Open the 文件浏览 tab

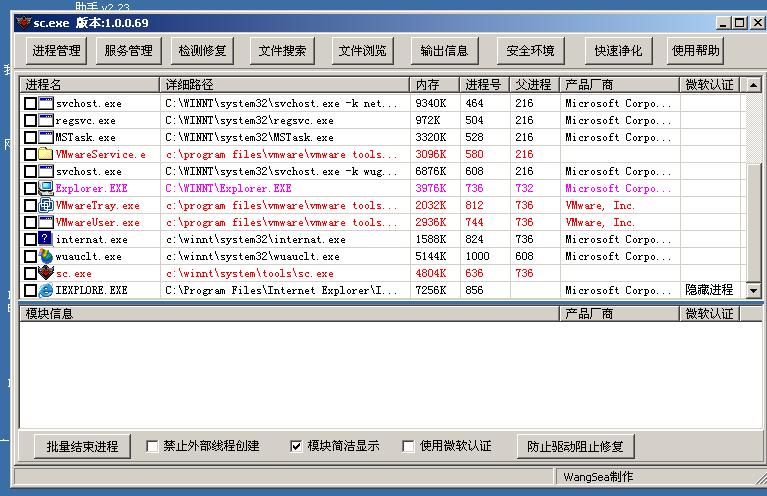[x=362, y=51]
